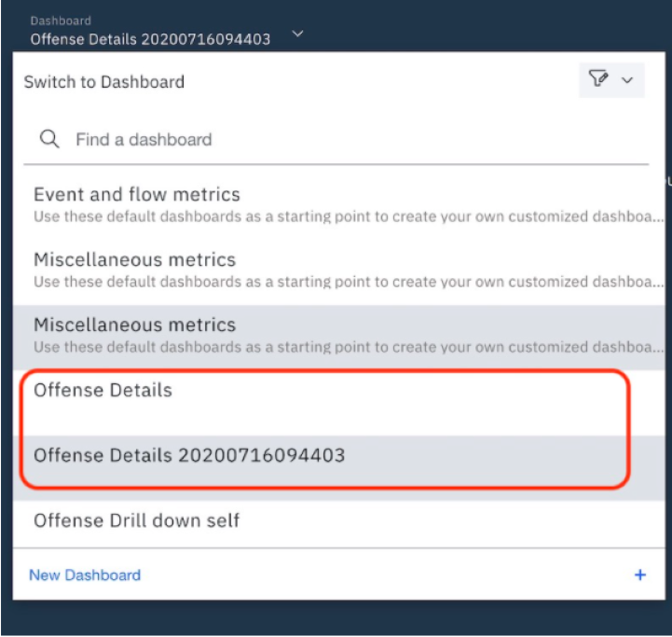
Task: Open the Dashboard selector chevron in header
Action: [x=297, y=34]
